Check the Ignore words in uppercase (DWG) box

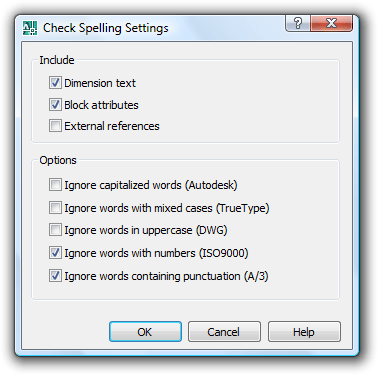point(55,230)
